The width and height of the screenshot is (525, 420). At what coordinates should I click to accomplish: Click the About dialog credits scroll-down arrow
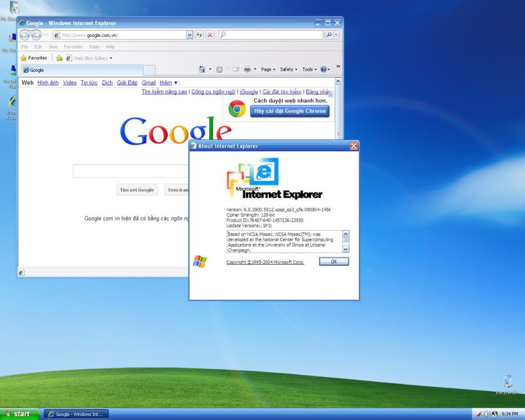click(x=346, y=250)
